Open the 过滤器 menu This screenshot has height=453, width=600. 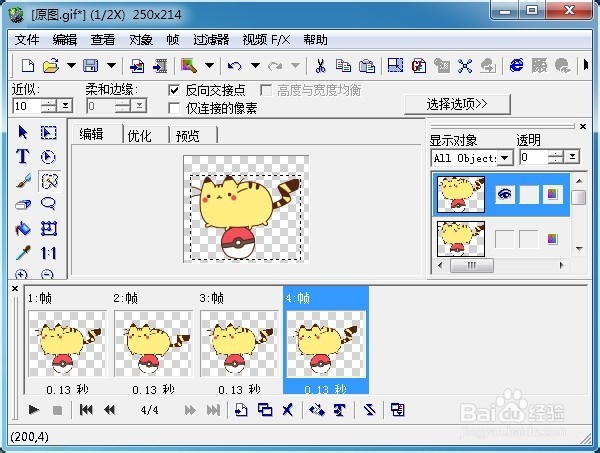pyautogui.click(x=211, y=40)
